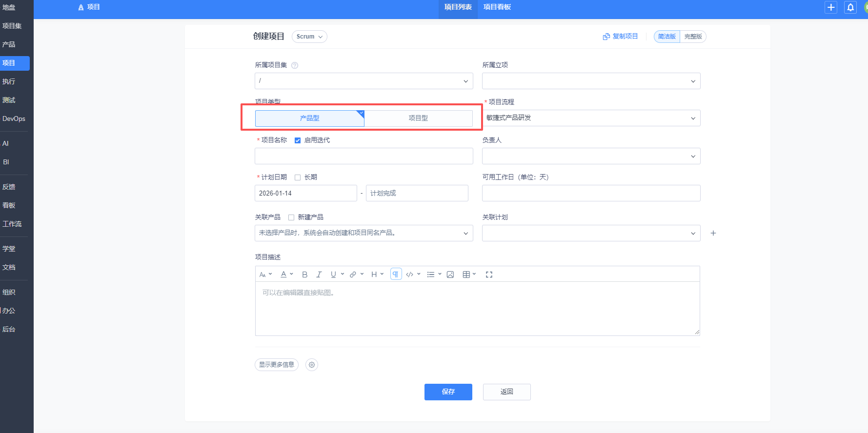Viewport: 868px width, 433px height.
Task: Click the paragraph format icon
Action: coord(396,275)
